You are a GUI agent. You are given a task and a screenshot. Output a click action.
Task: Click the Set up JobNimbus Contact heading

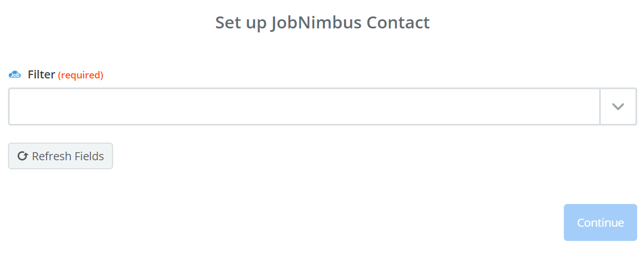click(x=322, y=23)
